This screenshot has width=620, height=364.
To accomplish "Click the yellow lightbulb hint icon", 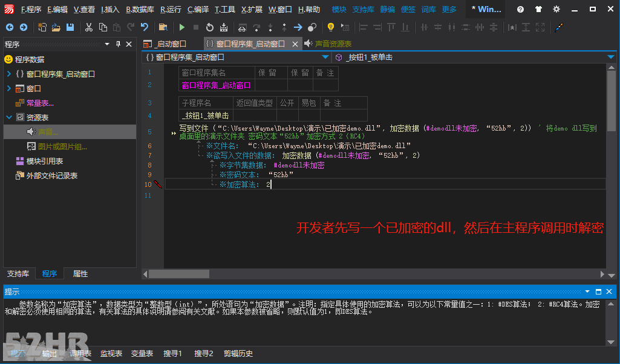I will [330, 27].
